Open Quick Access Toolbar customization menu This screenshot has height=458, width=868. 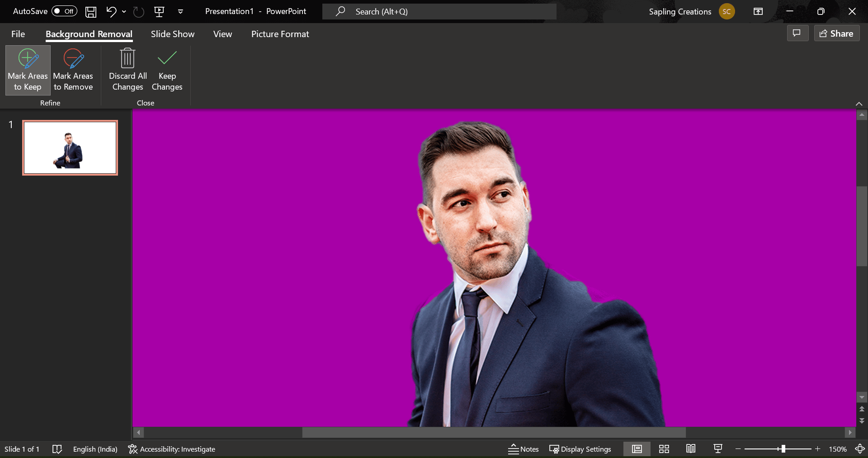coord(180,11)
